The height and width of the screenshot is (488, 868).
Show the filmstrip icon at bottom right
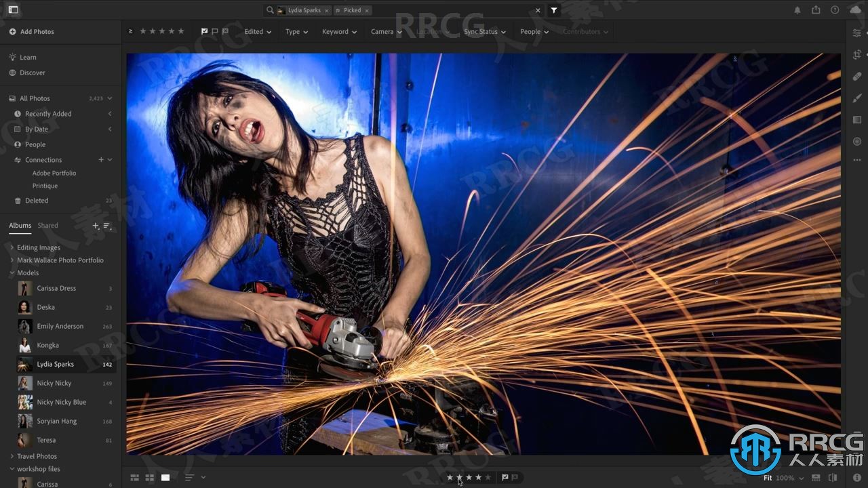817,478
